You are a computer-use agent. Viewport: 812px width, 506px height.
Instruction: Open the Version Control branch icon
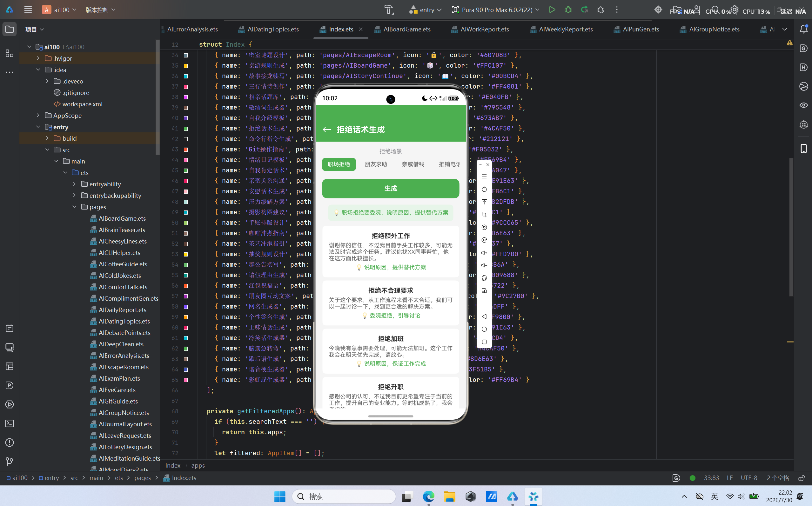pos(10,462)
